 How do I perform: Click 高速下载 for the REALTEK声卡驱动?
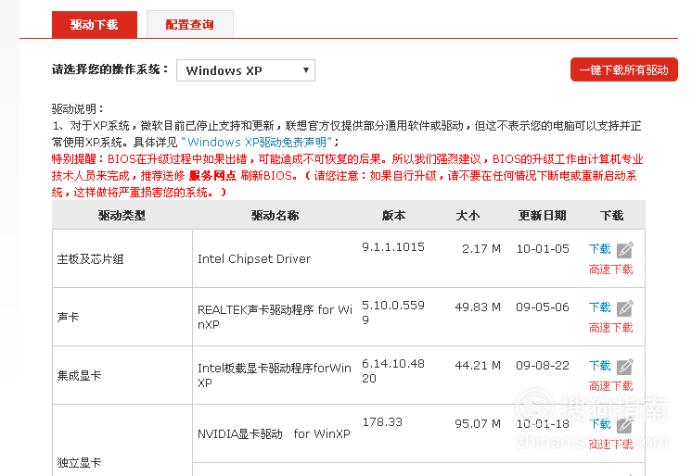point(611,327)
